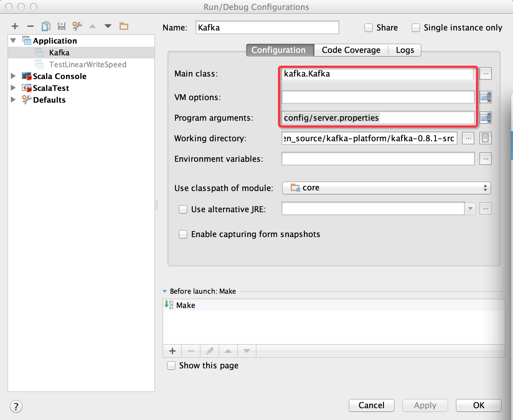Select the Make task in the list

pyautogui.click(x=334, y=305)
